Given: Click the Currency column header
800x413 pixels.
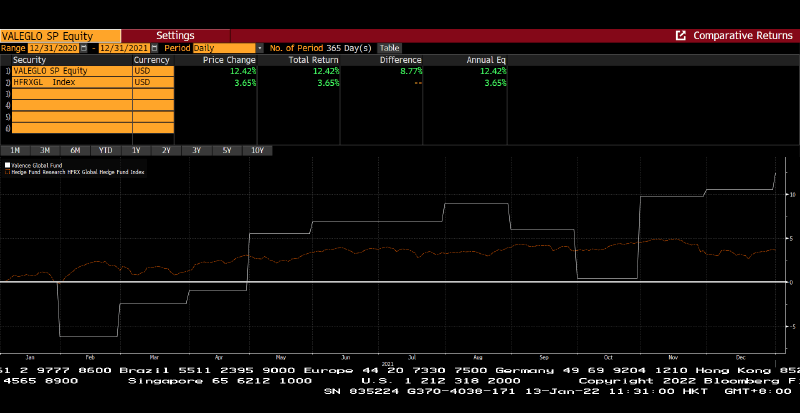Looking at the screenshot, I should (x=153, y=60).
